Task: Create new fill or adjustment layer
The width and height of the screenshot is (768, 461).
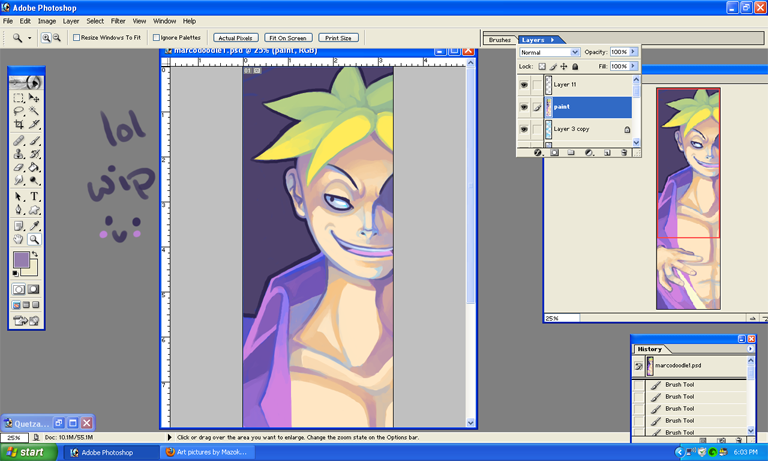Action: pyautogui.click(x=589, y=153)
